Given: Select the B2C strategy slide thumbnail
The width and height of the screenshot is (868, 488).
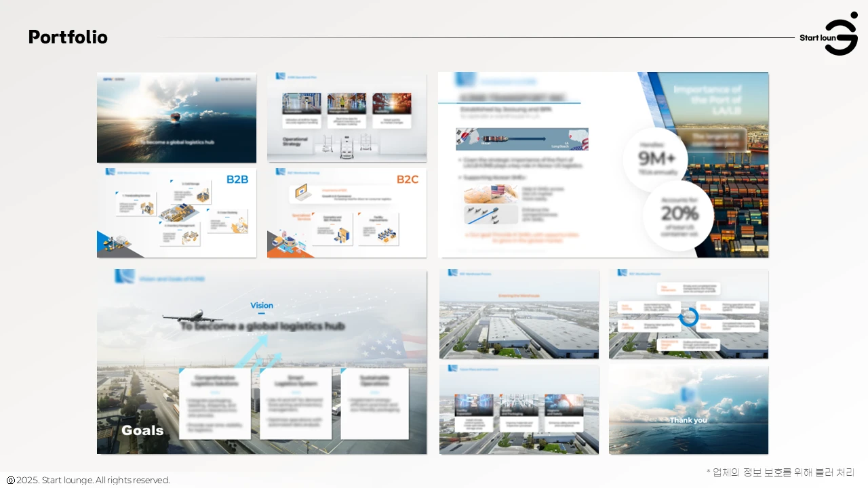Looking at the screenshot, I should pos(347,213).
